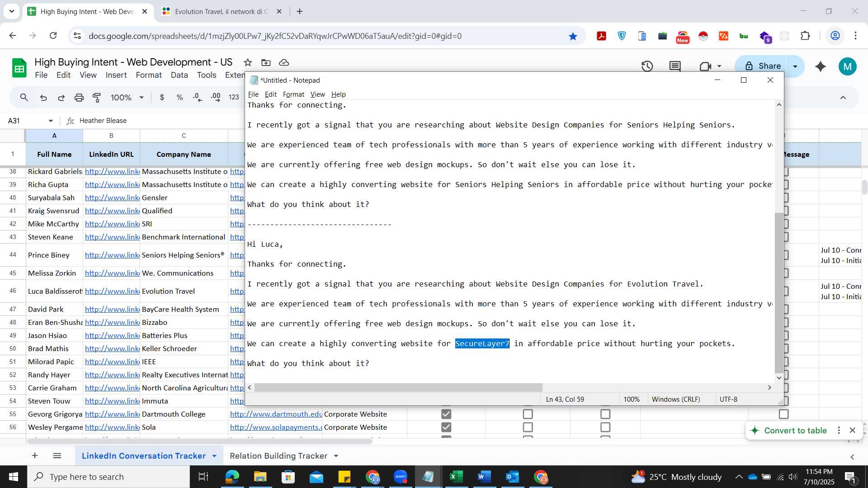Screen dimensions: 868x488
Task: Expand the Name box dropdown arrow
Action: point(51,121)
